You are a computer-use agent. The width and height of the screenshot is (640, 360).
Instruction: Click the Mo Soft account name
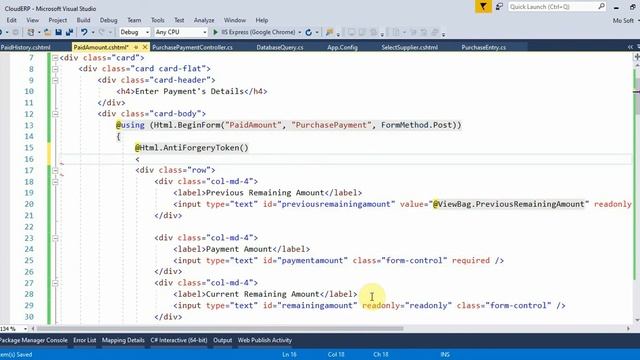pos(623,20)
